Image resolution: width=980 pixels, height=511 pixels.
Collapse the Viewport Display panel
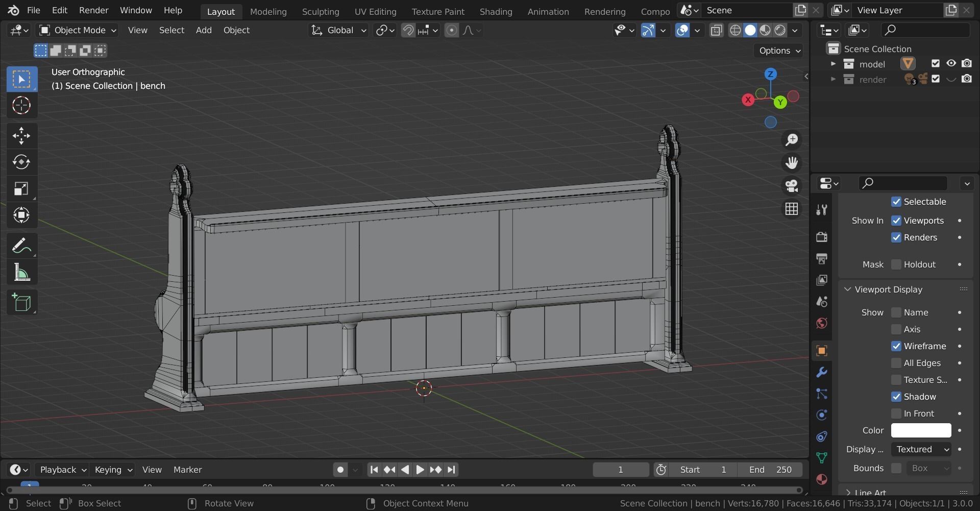(848, 289)
